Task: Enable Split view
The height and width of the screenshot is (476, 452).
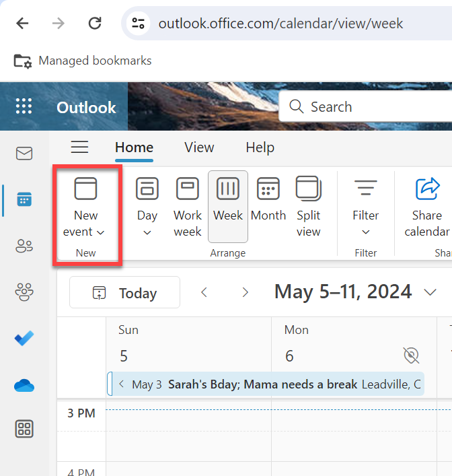Action: tap(309, 207)
